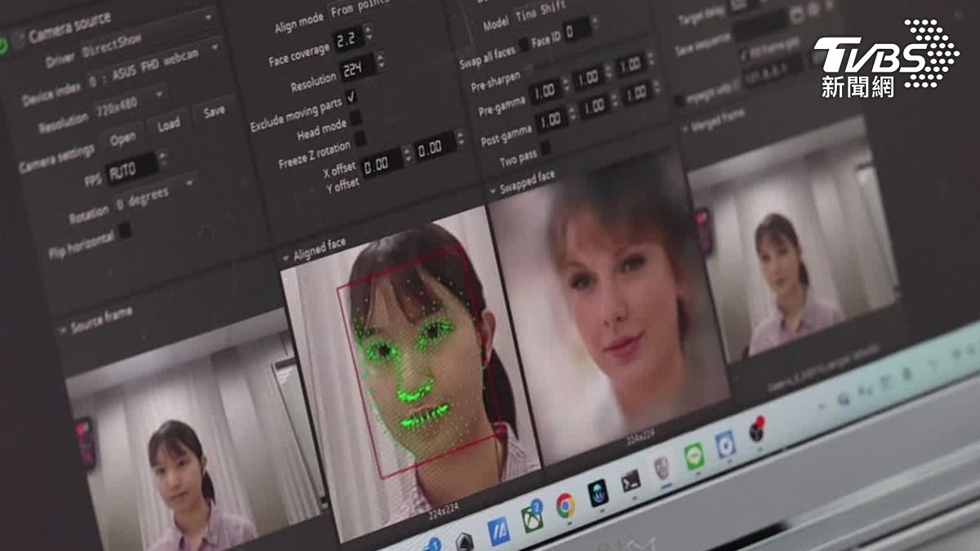Click the Face coverage 2.2 stepper arrows
Viewport: 980px width, 551px height.
pos(368,33)
